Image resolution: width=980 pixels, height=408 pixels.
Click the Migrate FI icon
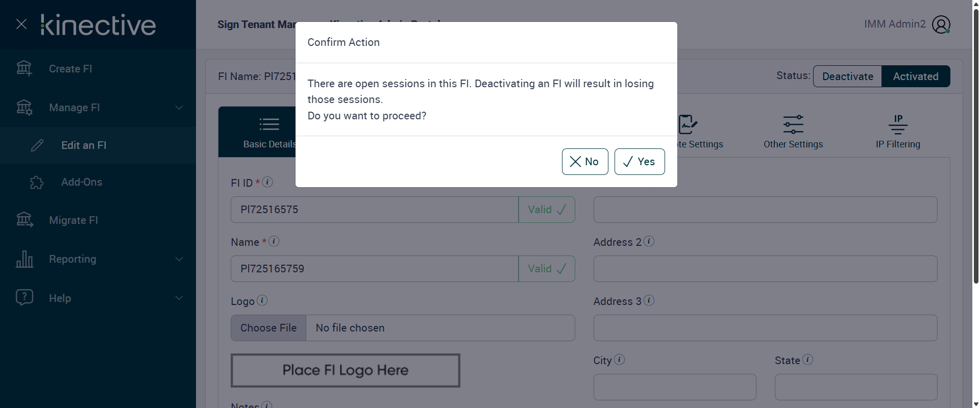coord(24,220)
